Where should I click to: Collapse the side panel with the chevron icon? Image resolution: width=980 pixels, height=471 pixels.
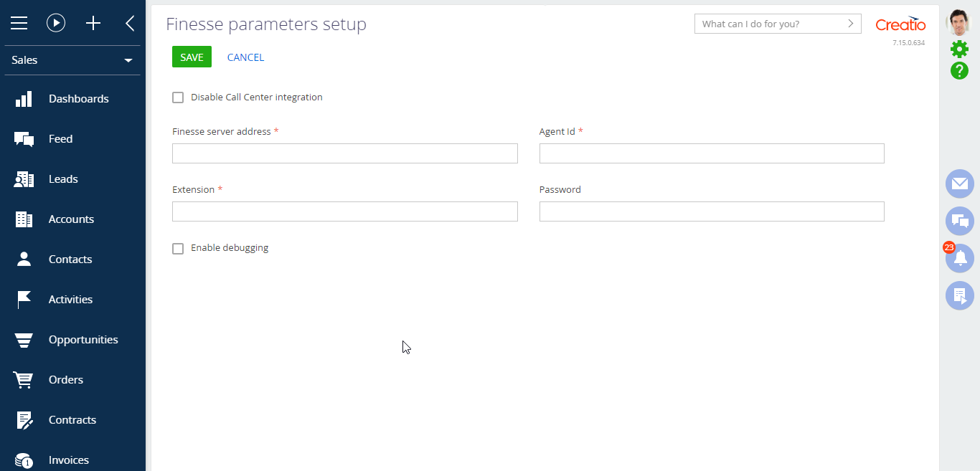pos(129,22)
